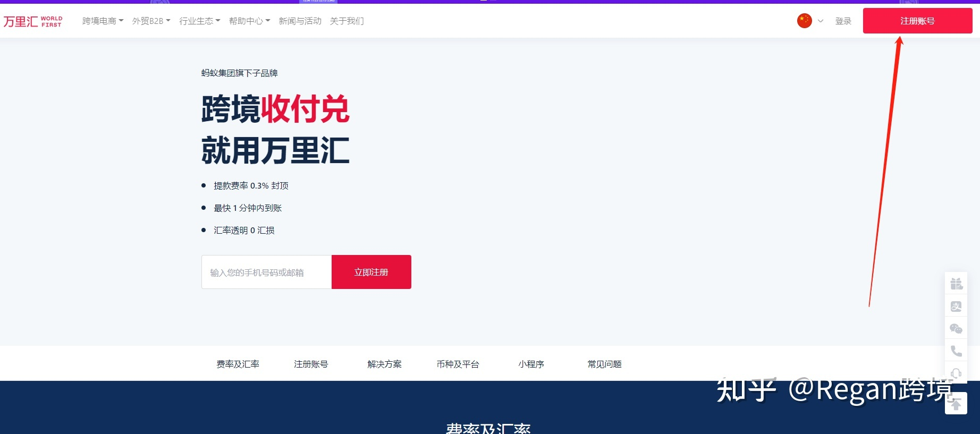Click the 汇率透明 0 汇损 text
Viewport: 980px width, 434px height.
point(244,230)
